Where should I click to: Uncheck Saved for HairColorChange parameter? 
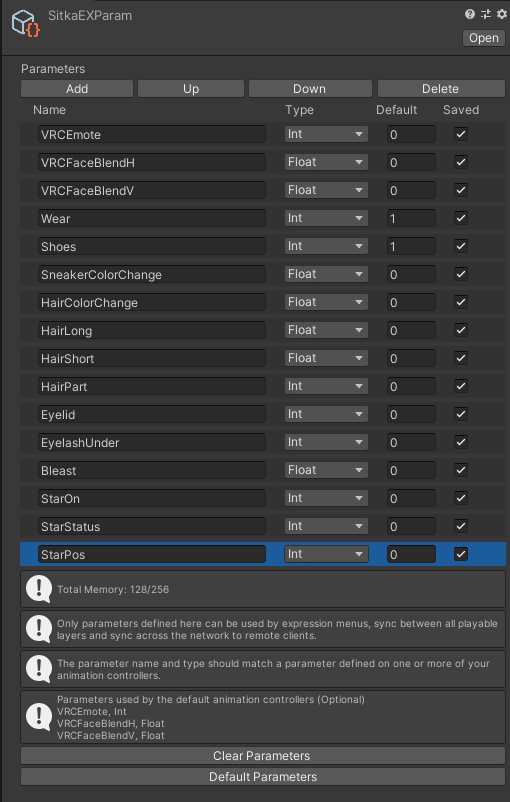tap(461, 302)
